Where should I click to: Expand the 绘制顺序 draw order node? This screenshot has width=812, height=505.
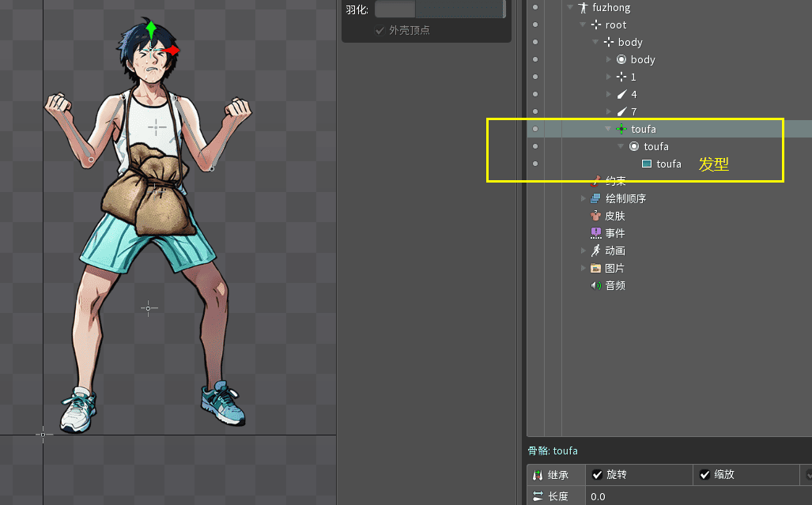tap(584, 198)
